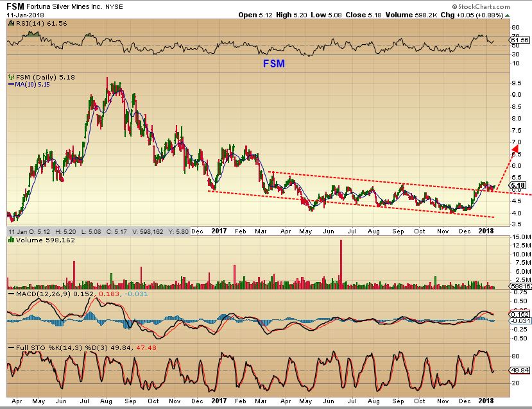Click the blue line marker before MA(10)

tap(11, 85)
